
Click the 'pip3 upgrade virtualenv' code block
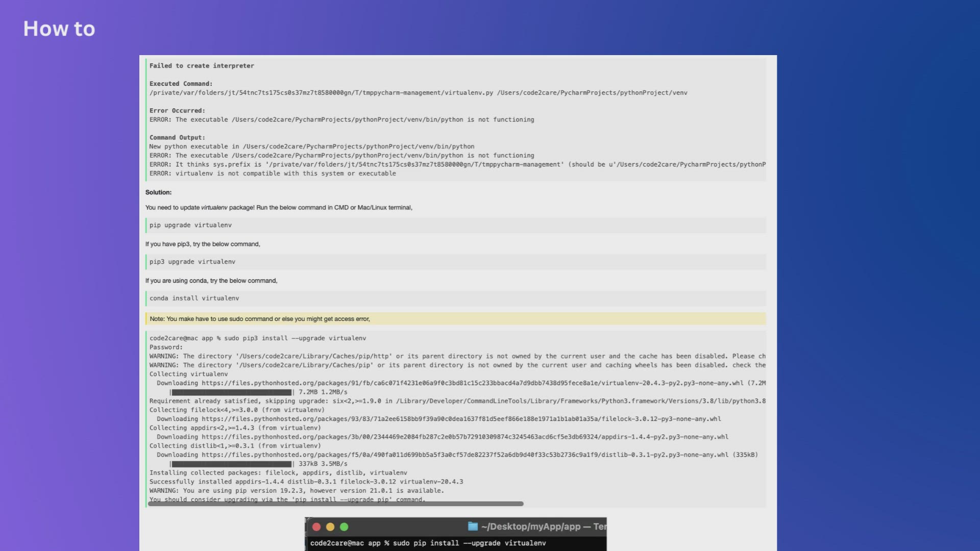[192, 262]
